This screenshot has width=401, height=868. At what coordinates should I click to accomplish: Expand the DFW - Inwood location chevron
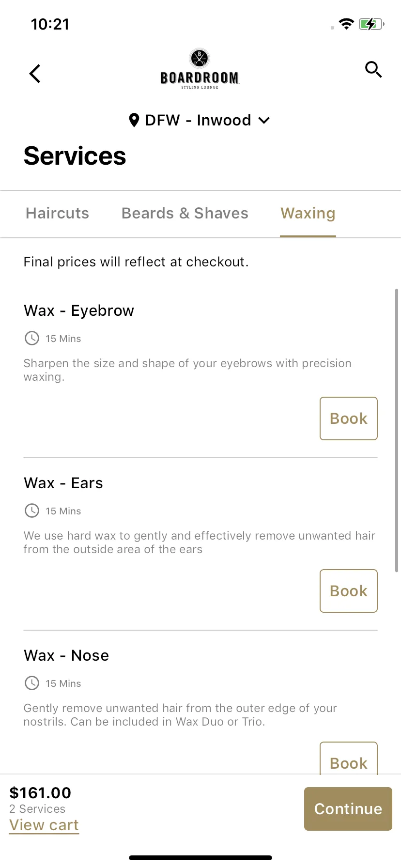(264, 120)
